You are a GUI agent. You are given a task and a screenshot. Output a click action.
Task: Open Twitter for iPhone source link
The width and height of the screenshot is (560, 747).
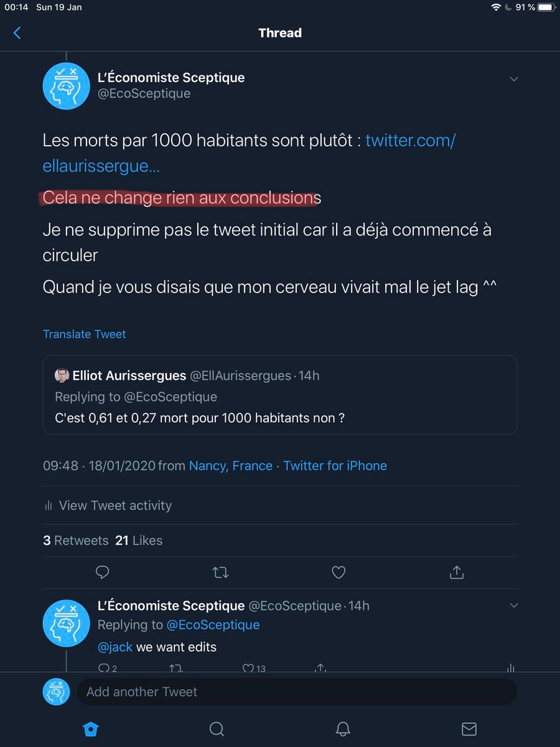(335, 466)
